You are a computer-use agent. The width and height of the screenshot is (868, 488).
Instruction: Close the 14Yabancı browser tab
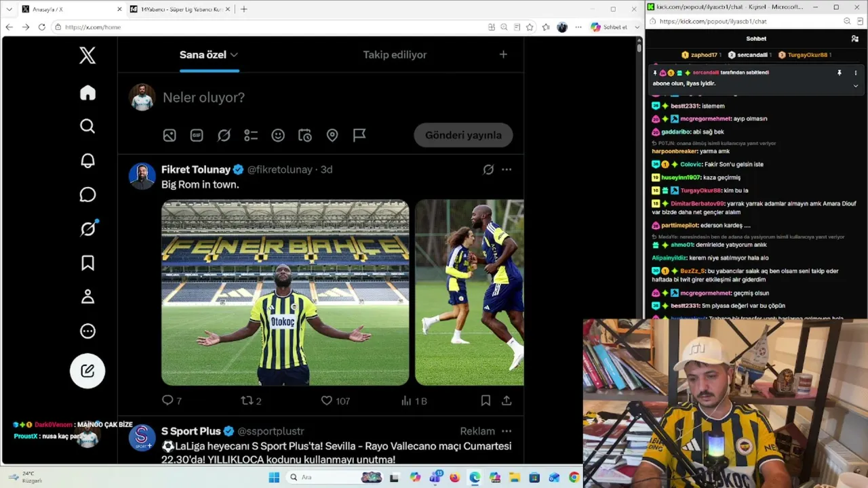click(228, 9)
